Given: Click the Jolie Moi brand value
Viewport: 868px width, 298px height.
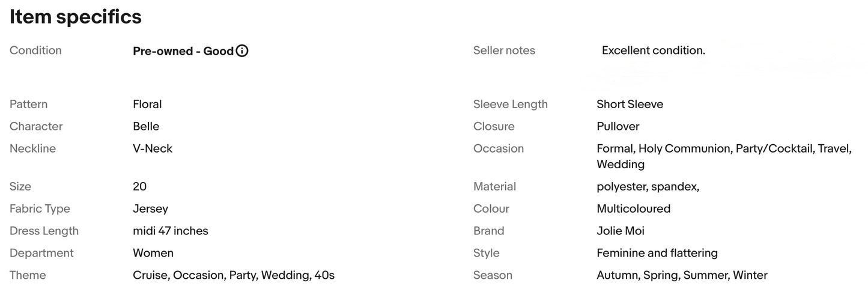Looking at the screenshot, I should pyautogui.click(x=620, y=231).
